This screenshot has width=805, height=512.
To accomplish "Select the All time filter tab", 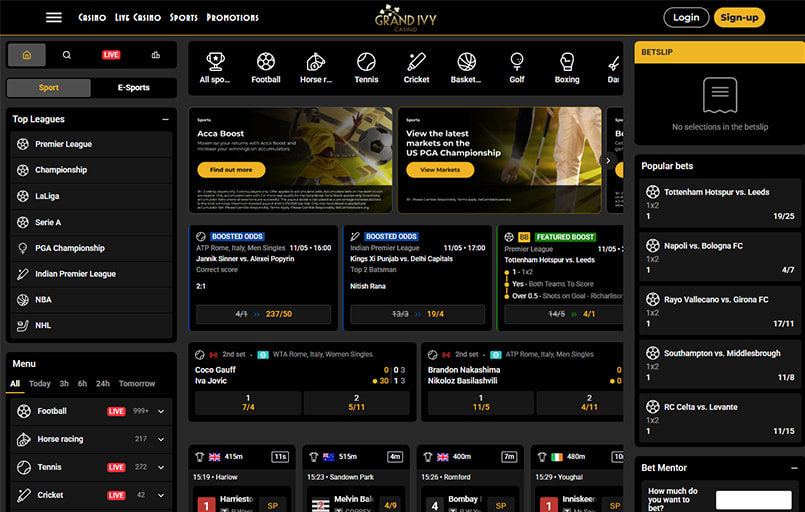I will (15, 384).
